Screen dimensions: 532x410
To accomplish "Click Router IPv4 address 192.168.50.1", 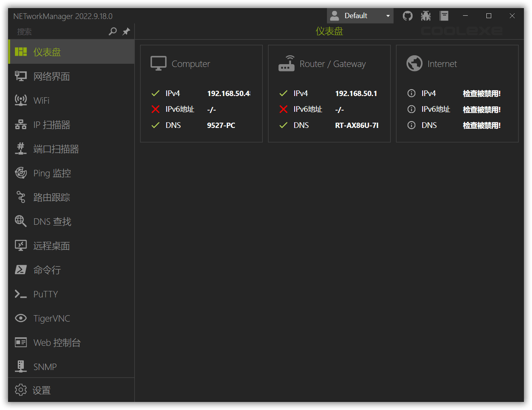I will (x=356, y=93).
